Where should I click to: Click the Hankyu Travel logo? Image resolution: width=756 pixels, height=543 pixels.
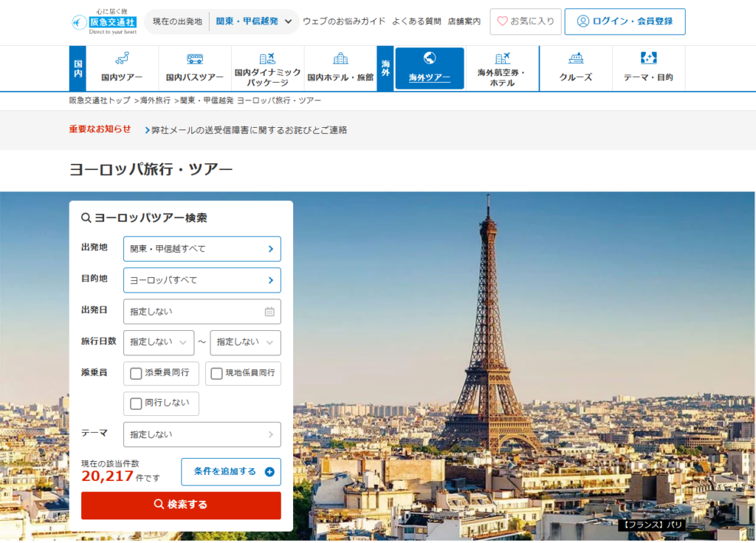(104, 21)
